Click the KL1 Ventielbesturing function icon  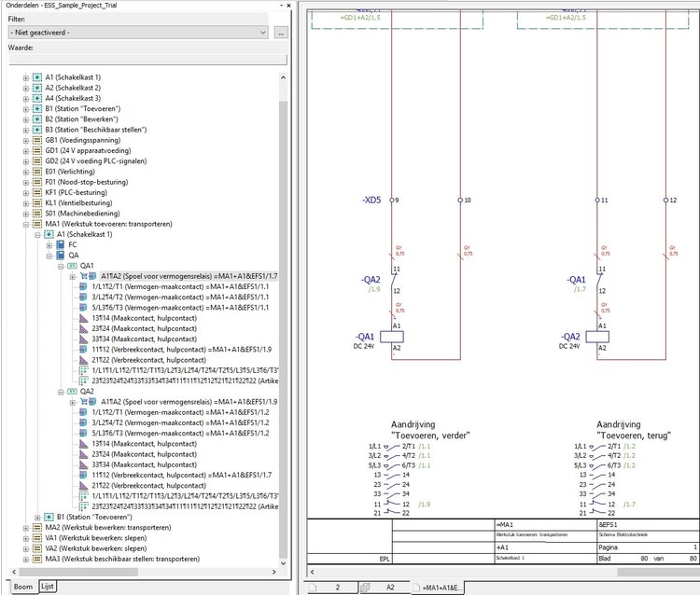point(37,202)
